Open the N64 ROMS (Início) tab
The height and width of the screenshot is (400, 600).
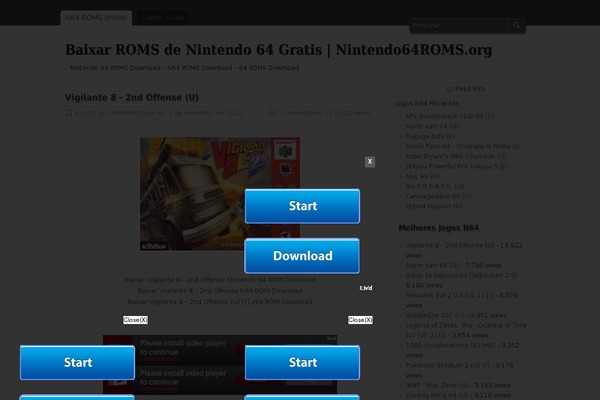pos(96,18)
